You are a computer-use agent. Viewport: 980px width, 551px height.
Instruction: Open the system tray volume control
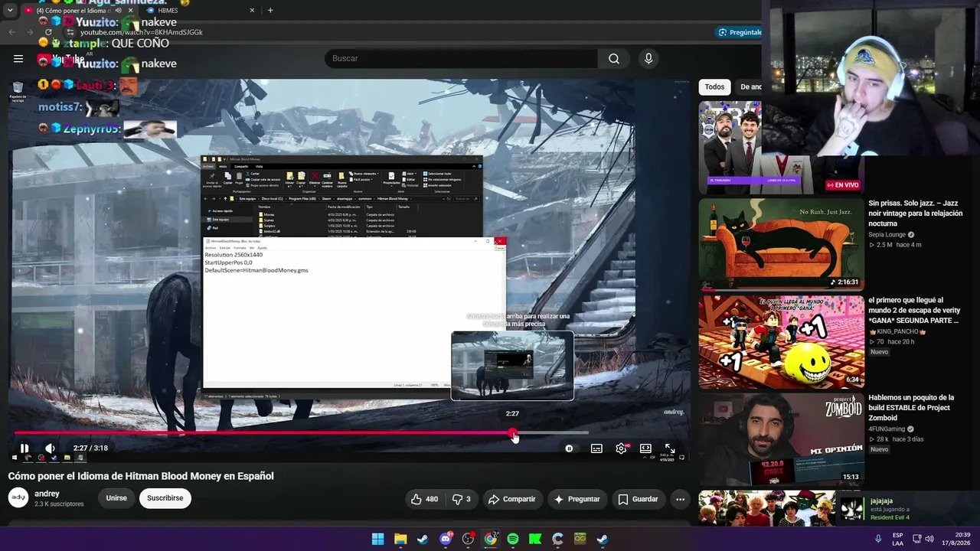(929, 539)
